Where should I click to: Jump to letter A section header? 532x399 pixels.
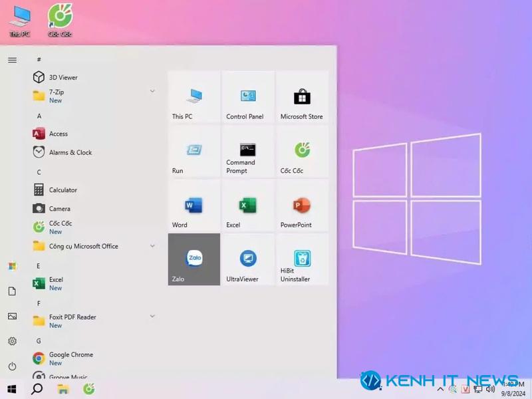[x=39, y=116]
